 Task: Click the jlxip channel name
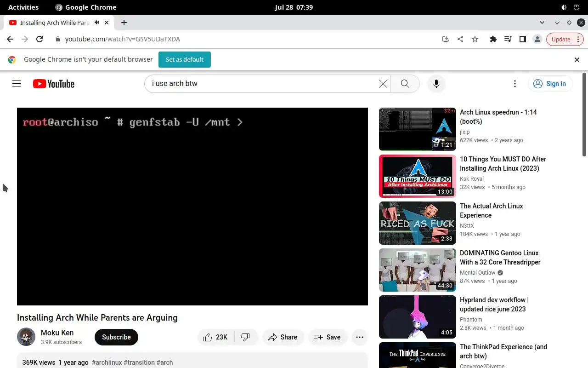pos(465,132)
